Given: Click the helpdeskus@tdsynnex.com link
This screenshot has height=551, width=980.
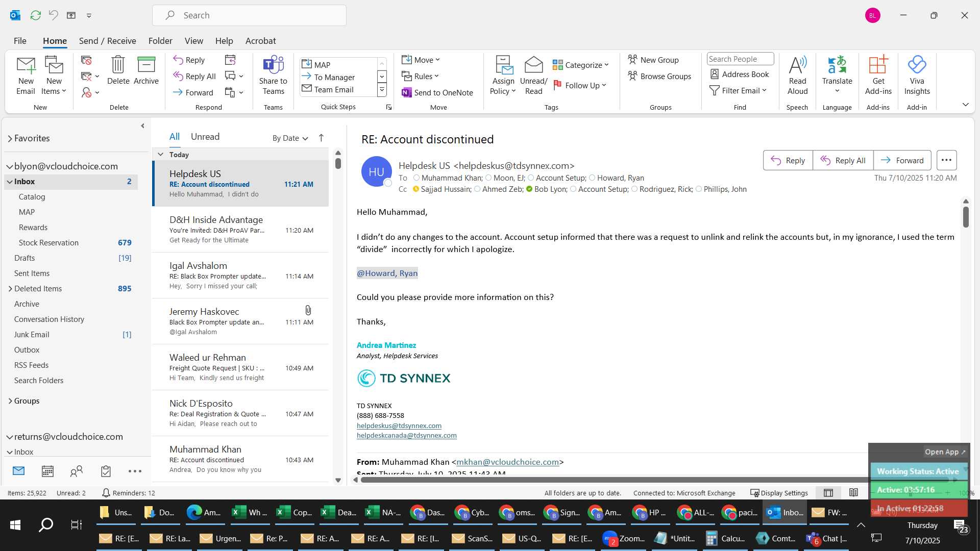Looking at the screenshot, I should (x=399, y=425).
